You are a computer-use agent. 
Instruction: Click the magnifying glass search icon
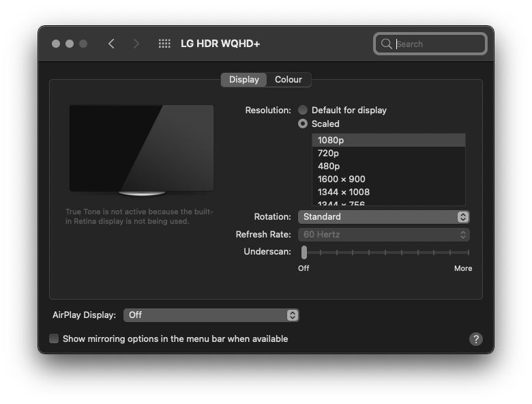(x=386, y=44)
